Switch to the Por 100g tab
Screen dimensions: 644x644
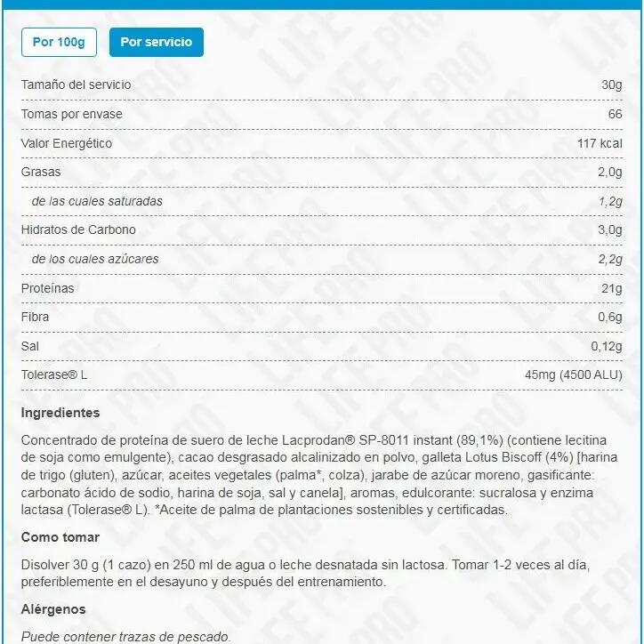point(59,42)
